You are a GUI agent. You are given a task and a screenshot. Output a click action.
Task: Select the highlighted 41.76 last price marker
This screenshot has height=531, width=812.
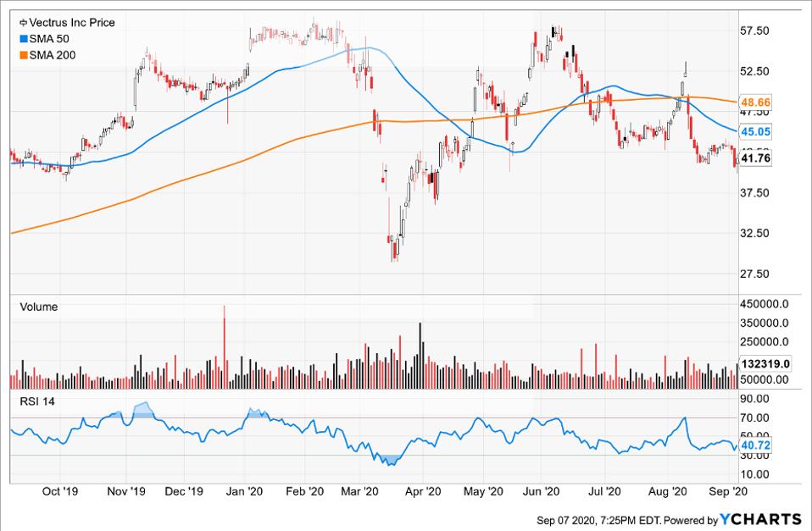754,156
